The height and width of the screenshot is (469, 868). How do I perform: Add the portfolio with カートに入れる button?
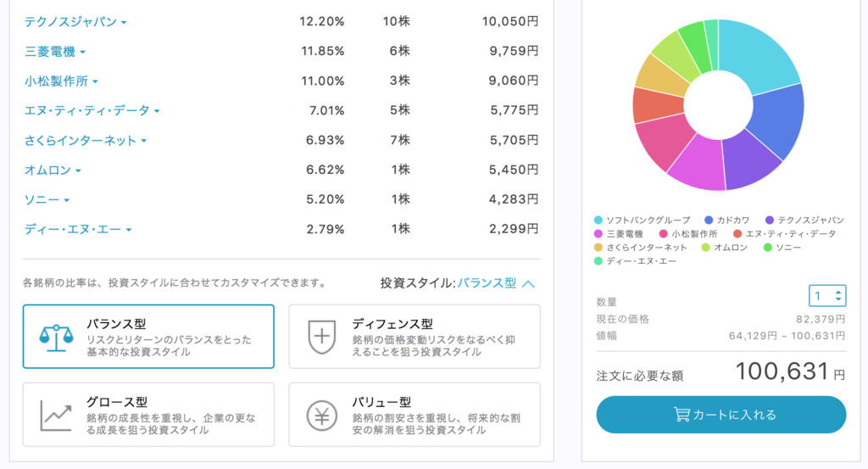click(721, 415)
